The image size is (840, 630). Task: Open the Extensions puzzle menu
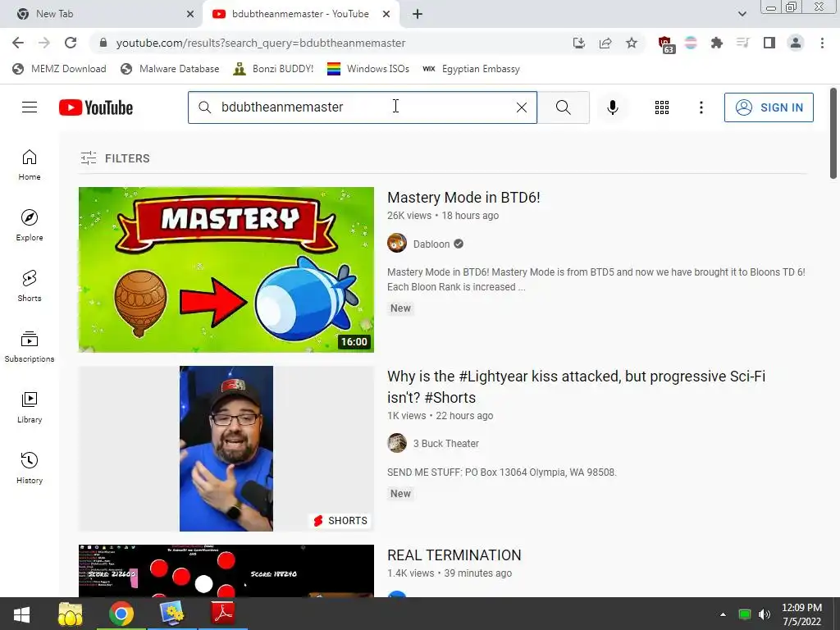(x=716, y=43)
